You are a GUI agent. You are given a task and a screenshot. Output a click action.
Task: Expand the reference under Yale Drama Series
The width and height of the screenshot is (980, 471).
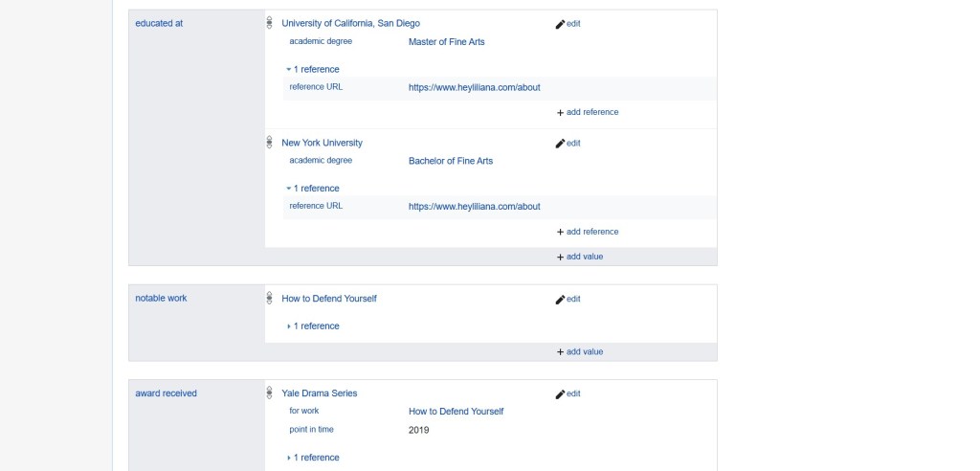[x=313, y=458]
